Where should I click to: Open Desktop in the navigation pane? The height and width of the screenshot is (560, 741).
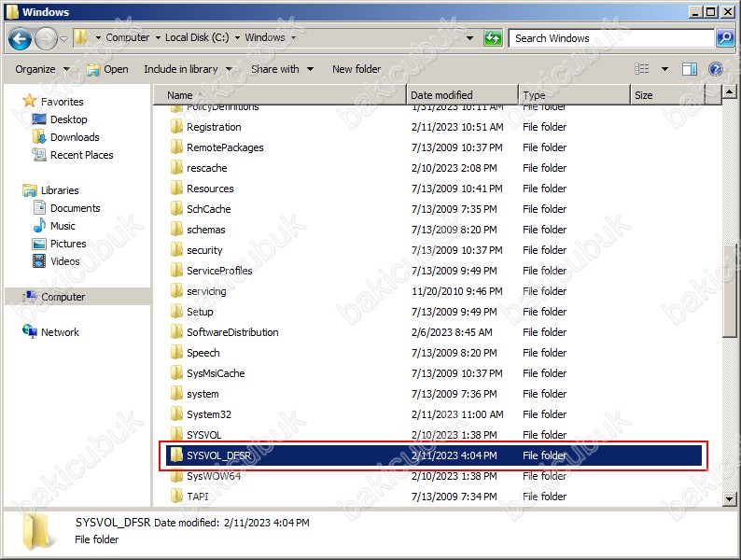pyautogui.click(x=68, y=119)
